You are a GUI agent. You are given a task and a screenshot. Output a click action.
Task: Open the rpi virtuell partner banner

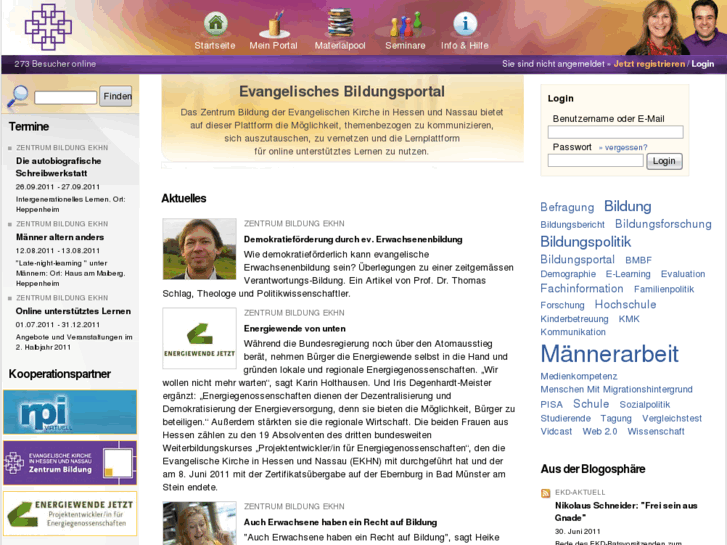(70, 412)
